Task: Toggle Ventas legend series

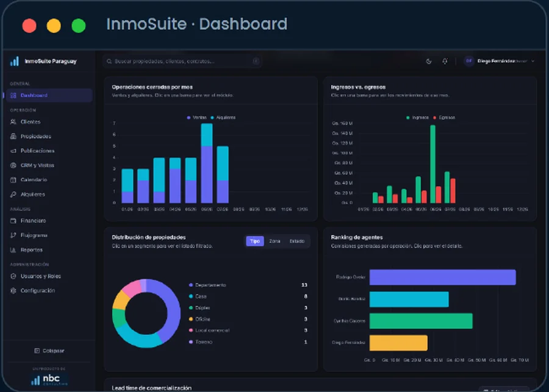Action: [197, 118]
